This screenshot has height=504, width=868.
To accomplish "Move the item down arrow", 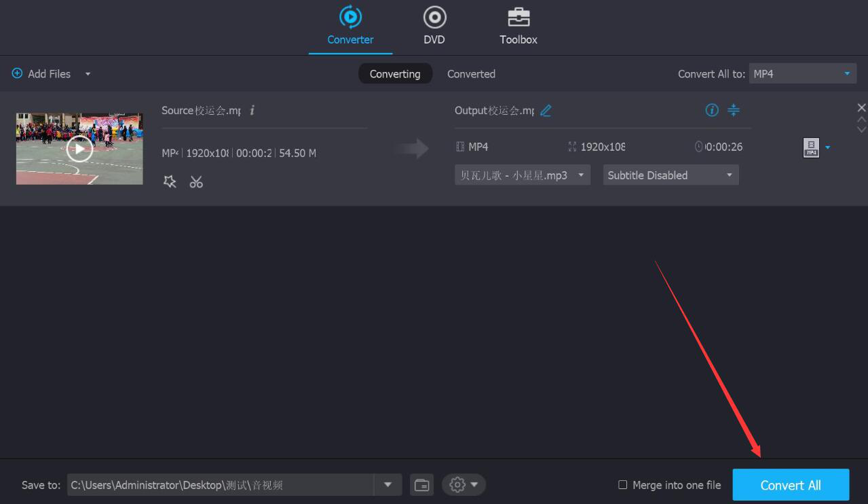I will click(x=862, y=129).
